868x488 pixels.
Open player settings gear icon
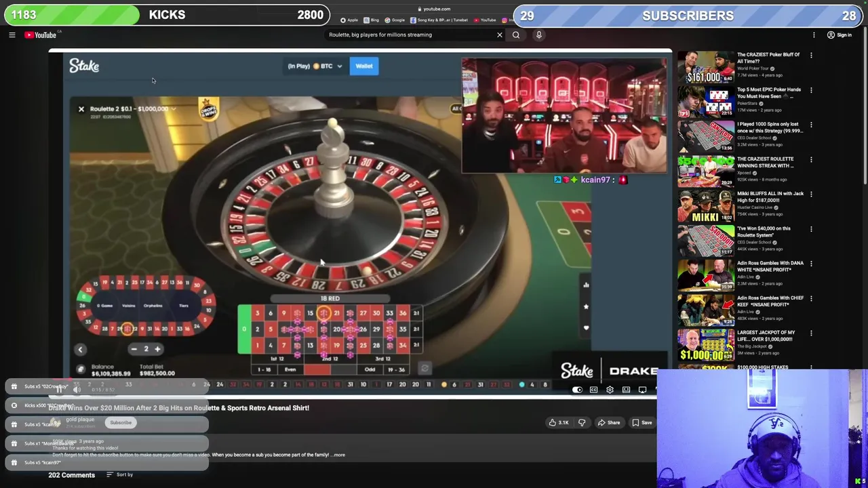(x=610, y=390)
